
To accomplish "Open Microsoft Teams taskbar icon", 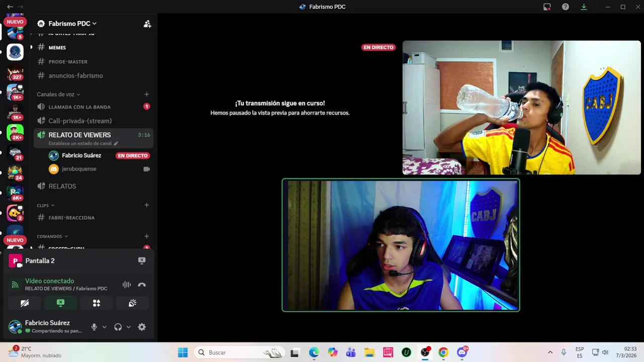I will click(351, 352).
